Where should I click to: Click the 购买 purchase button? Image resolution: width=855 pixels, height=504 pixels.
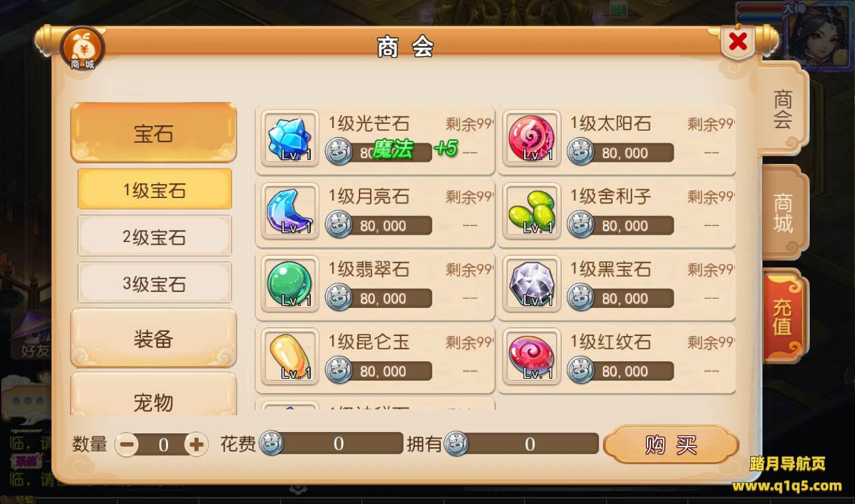tap(671, 445)
